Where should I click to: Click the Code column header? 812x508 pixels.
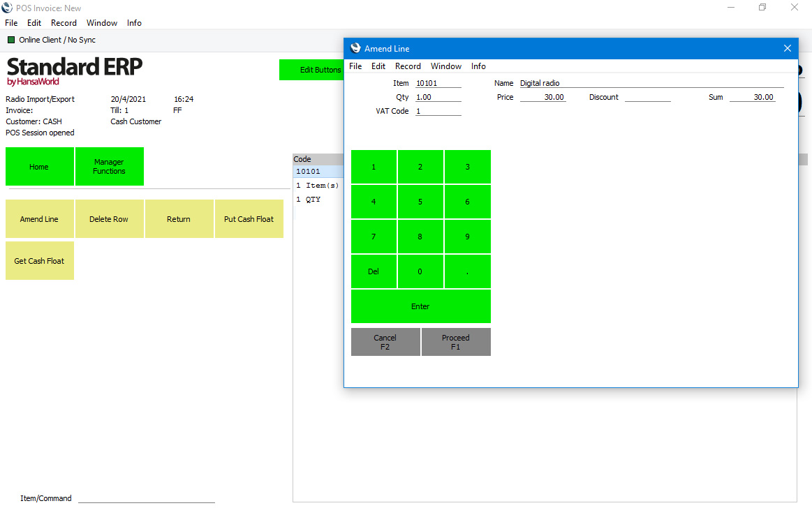pos(318,159)
